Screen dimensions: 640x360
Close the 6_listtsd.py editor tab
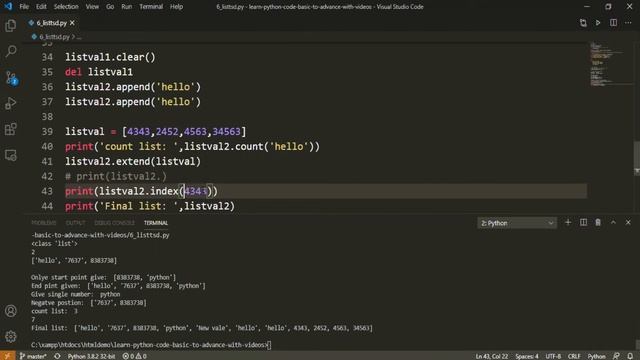(x=72, y=23)
